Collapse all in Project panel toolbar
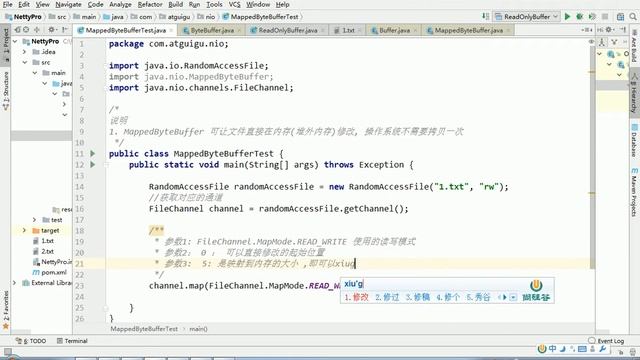Screen dimensions: 640x360 (x=37, y=30)
